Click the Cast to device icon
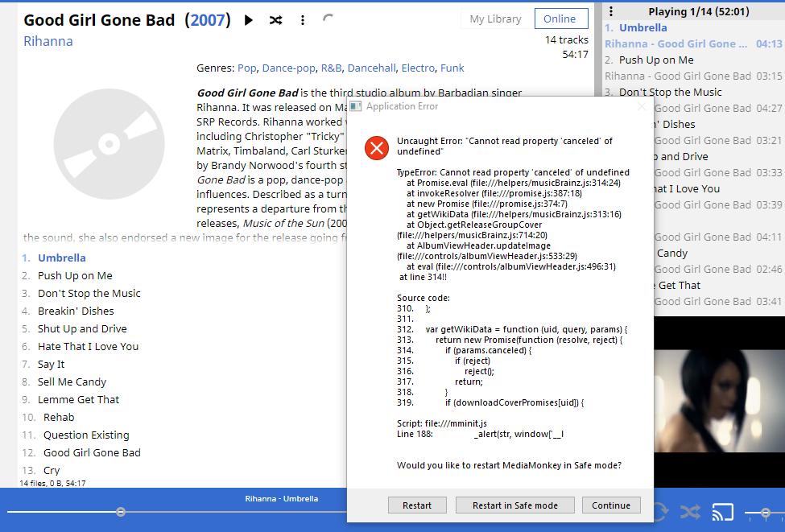Screen dimensions: 785x532 pos(723,512)
